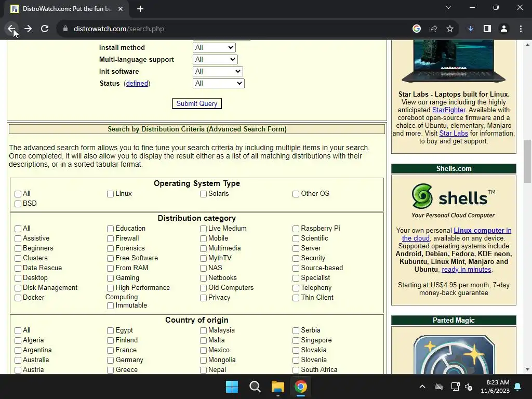The width and height of the screenshot is (532, 399).
Task: Open a new browser tab
Action: [x=140, y=9]
